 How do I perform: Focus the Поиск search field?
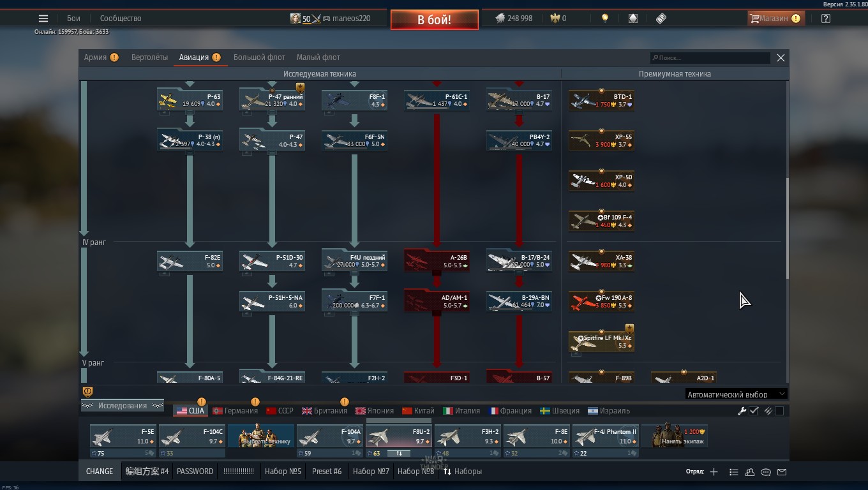click(710, 57)
